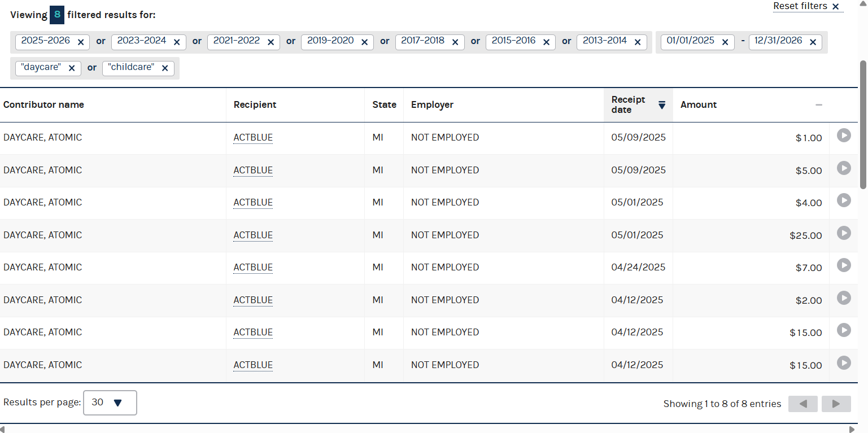The width and height of the screenshot is (868, 433).
Task: Remove the 2015–2016 filter tag
Action: [x=546, y=42]
